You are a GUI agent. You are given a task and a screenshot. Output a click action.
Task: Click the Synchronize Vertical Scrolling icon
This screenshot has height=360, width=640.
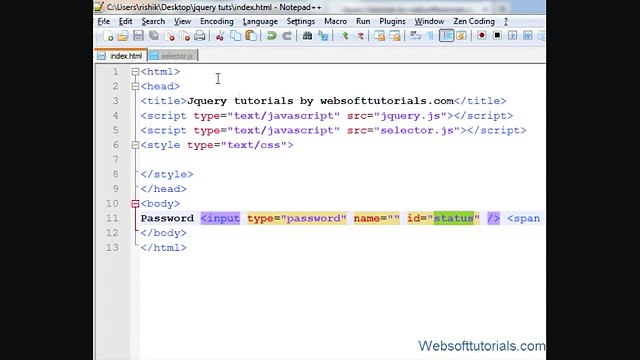380,36
